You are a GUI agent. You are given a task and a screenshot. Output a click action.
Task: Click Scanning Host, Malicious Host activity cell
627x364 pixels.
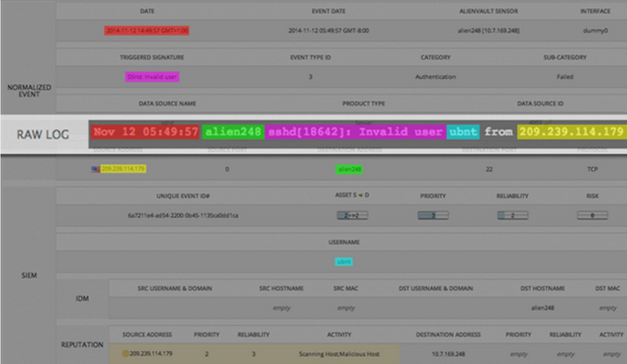pyautogui.click(x=339, y=354)
